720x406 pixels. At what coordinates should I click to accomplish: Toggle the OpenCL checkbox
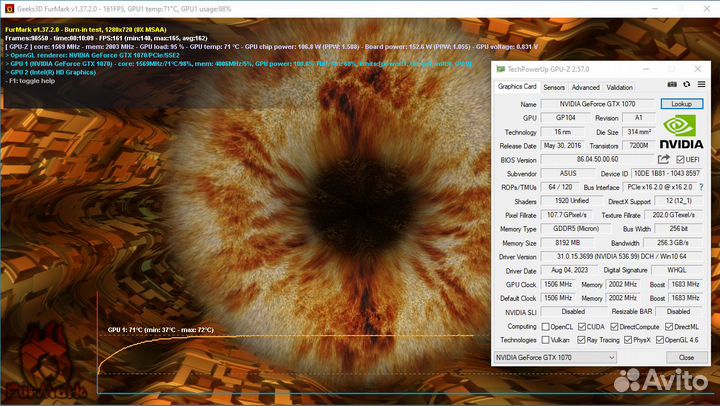[546, 327]
